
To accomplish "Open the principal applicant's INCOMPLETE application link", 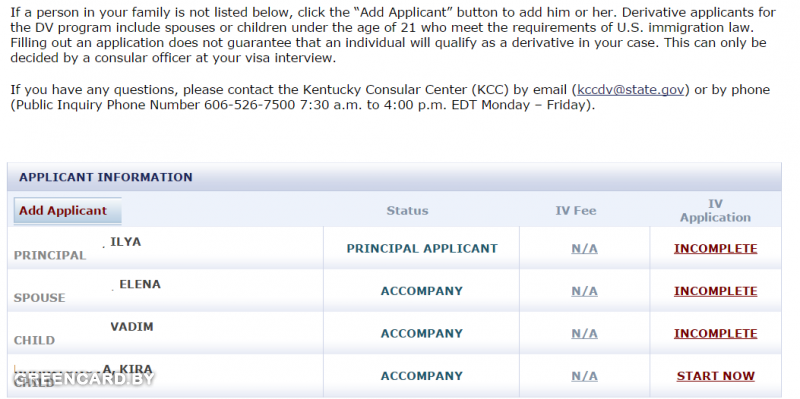I will click(715, 249).
